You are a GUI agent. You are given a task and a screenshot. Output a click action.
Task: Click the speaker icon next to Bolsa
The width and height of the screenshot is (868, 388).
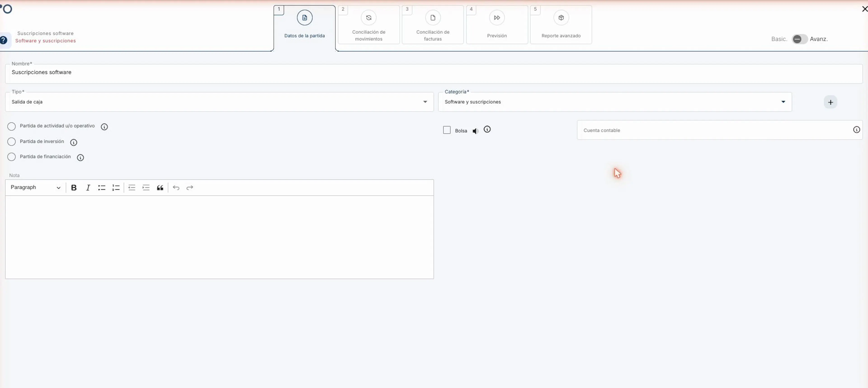475,131
